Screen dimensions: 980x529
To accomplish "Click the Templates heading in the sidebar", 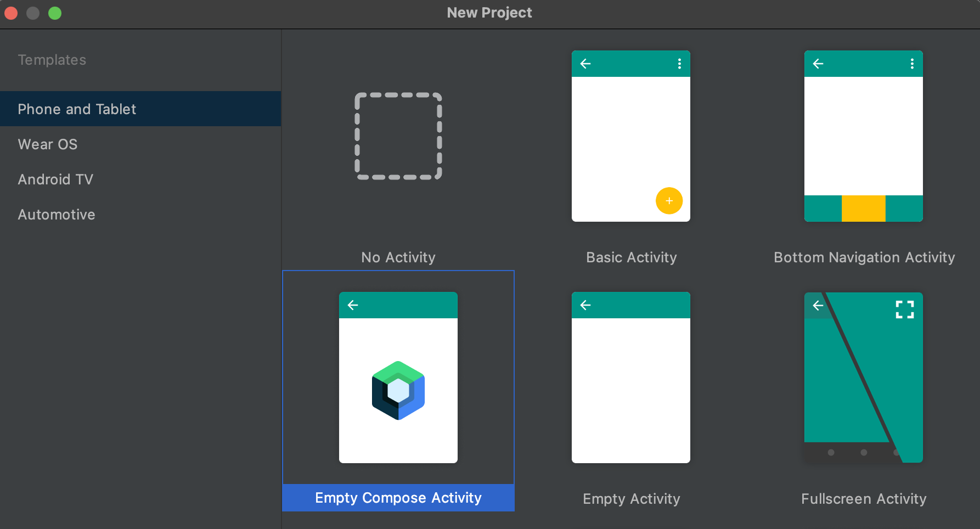I will point(52,60).
